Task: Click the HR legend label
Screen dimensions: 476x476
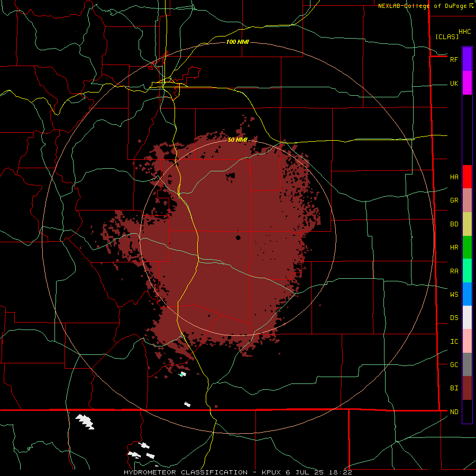Action: point(454,248)
